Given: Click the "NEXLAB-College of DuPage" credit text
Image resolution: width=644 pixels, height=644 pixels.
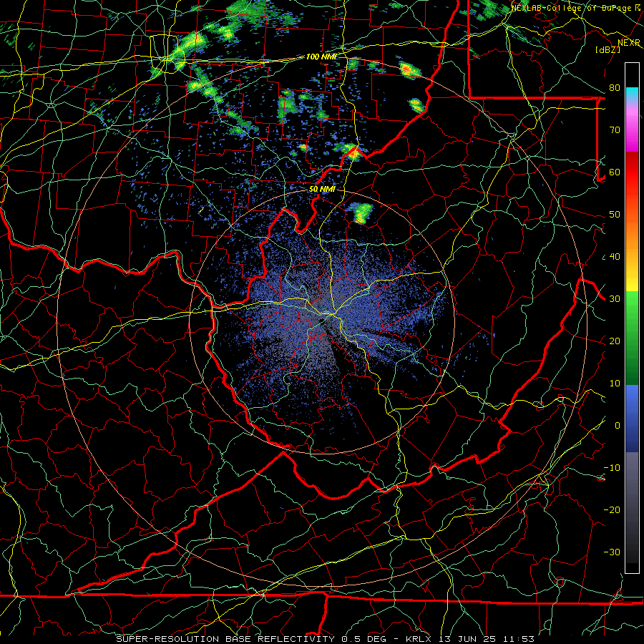Looking at the screenshot, I should 572,8.
